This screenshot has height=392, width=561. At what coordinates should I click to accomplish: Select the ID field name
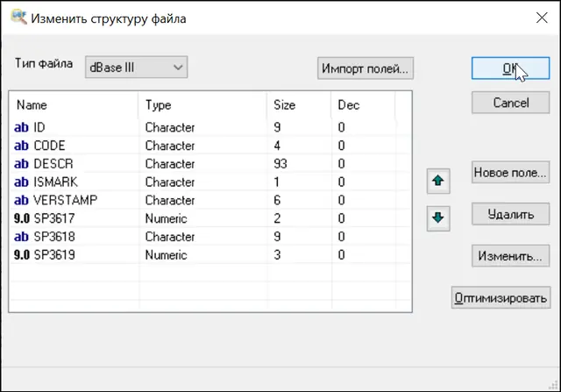click(39, 127)
